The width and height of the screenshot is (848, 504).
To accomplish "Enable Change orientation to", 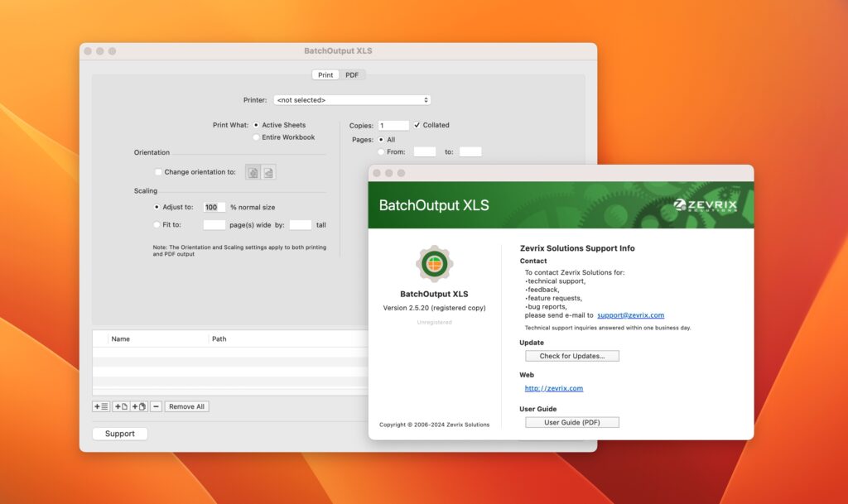I will [x=158, y=172].
